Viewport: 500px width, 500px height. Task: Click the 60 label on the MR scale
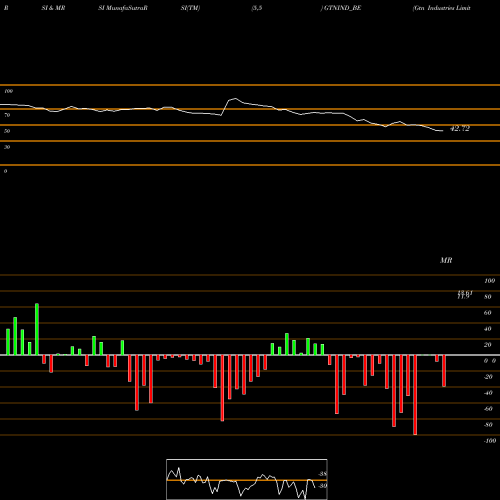click(x=488, y=313)
